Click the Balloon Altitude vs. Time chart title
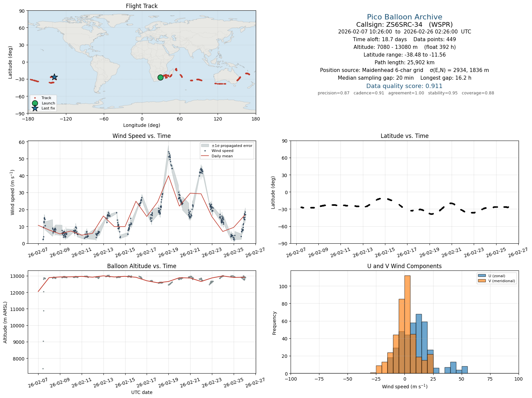Screen dimensions: 532x398 [x=142, y=266]
